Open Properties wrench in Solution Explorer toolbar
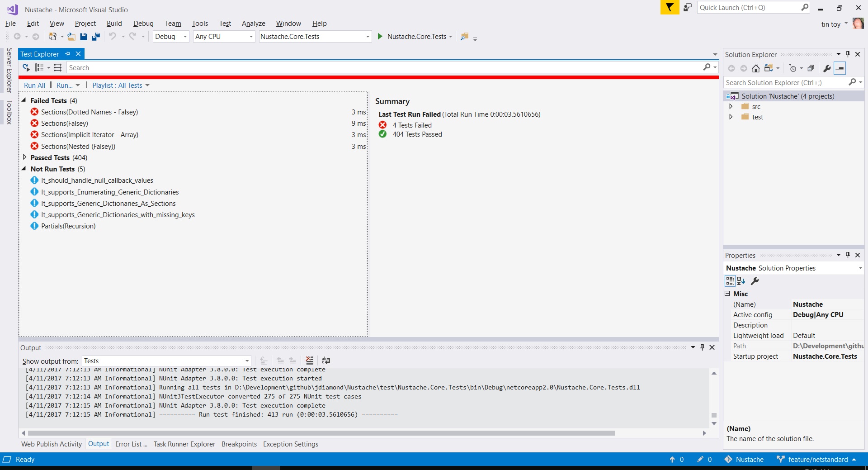 click(x=827, y=68)
